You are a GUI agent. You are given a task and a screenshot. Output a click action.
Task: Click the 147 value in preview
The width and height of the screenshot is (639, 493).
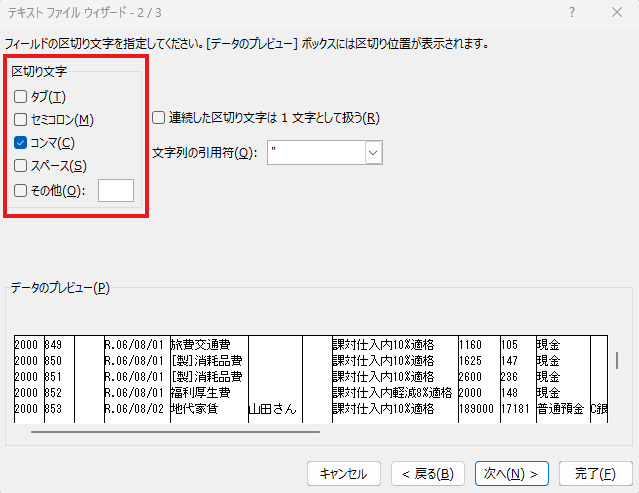[509, 361]
